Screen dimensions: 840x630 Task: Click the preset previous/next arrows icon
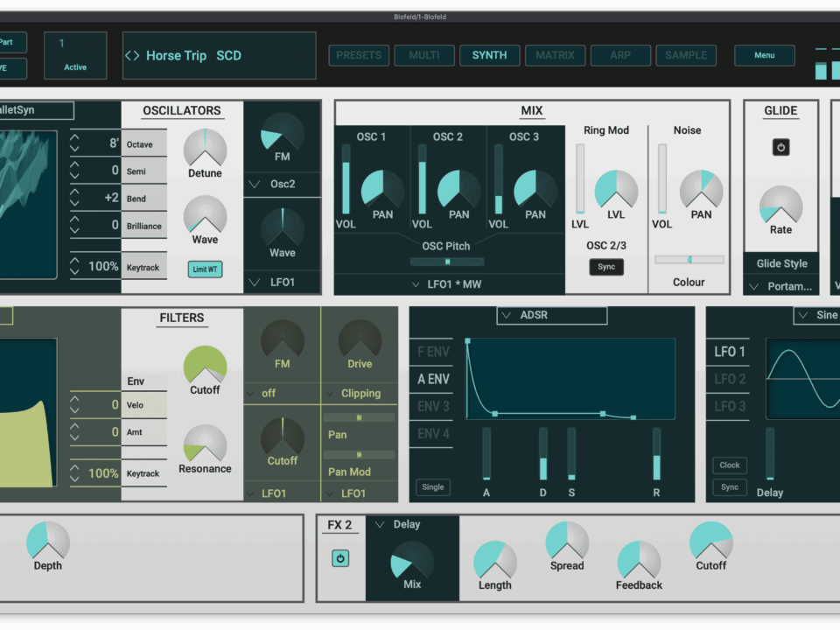(x=132, y=56)
